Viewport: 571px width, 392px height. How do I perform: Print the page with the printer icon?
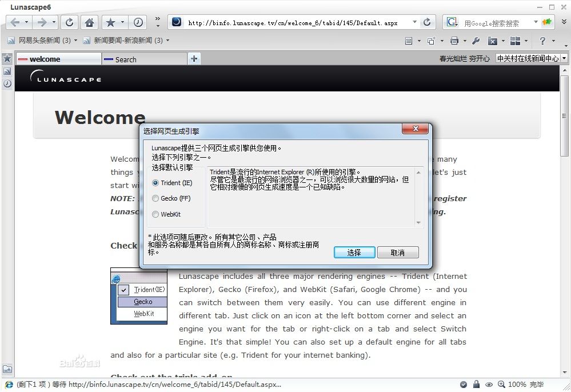(454, 41)
